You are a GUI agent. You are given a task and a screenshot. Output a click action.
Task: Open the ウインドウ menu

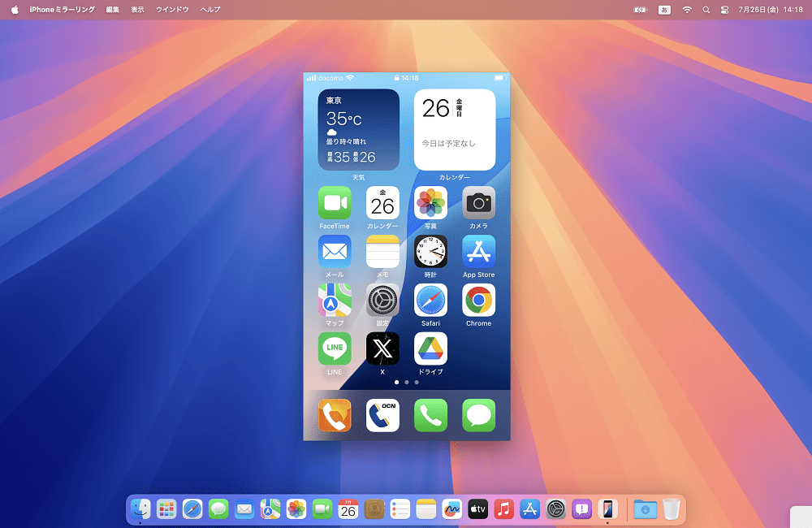tap(172, 9)
